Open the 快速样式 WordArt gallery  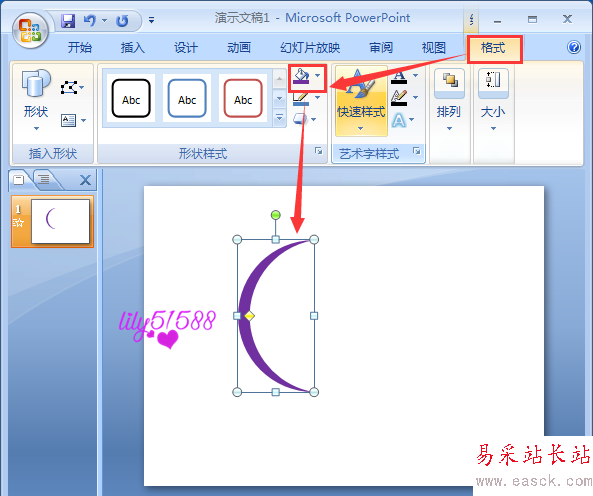(x=361, y=100)
